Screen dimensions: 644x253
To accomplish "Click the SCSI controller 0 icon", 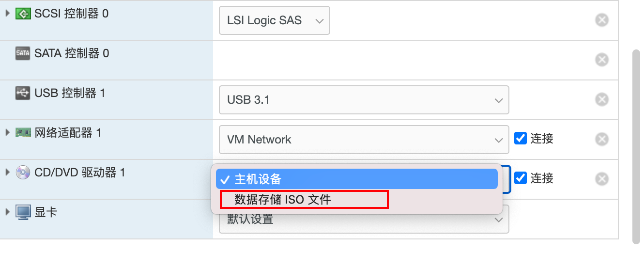I will point(23,14).
